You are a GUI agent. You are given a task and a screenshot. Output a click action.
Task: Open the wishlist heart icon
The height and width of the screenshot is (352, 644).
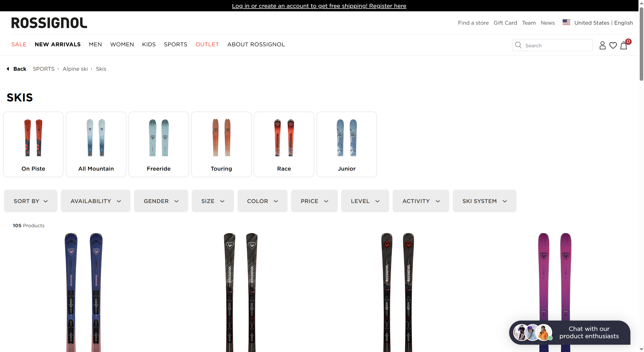[613, 45]
